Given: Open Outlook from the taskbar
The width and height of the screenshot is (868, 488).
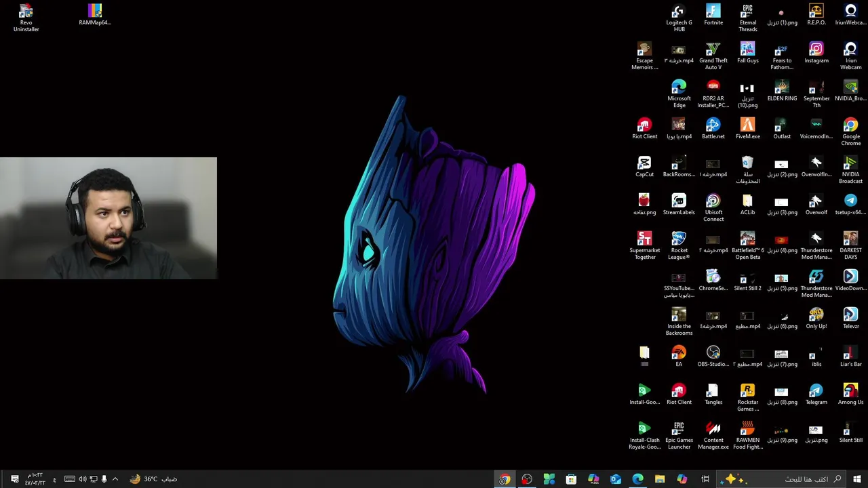Looking at the screenshot, I should [615, 479].
